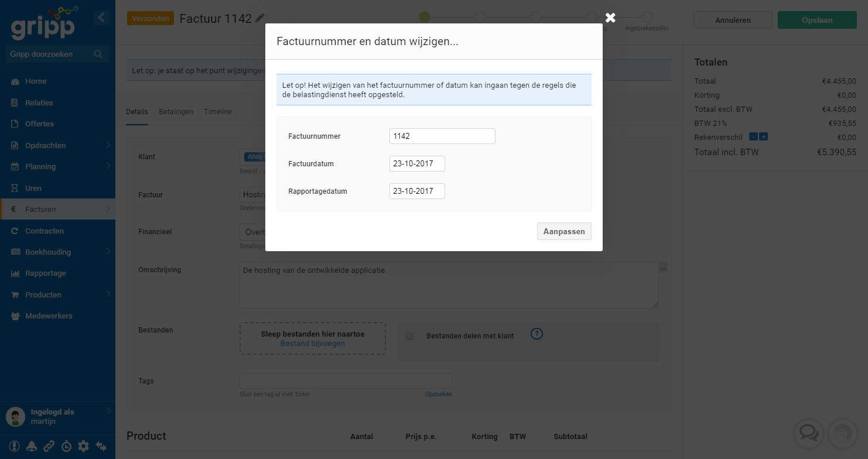Edit the Factuurnummer field showing 1142
This screenshot has height=459, width=868.
(x=442, y=136)
